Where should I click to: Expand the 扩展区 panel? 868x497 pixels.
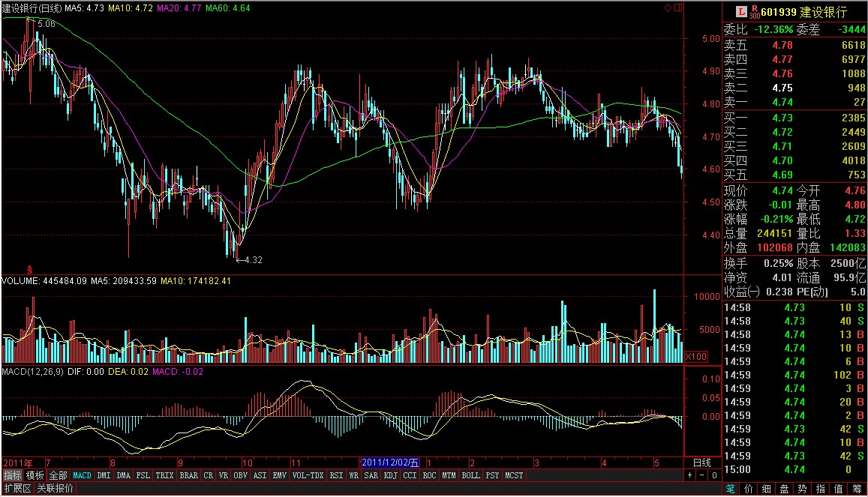(x=17, y=489)
